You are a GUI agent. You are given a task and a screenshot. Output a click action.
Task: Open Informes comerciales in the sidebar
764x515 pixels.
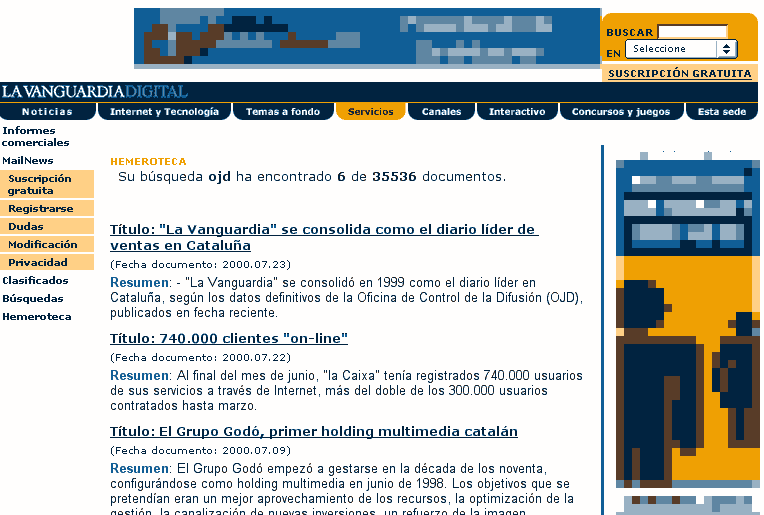coord(36,136)
